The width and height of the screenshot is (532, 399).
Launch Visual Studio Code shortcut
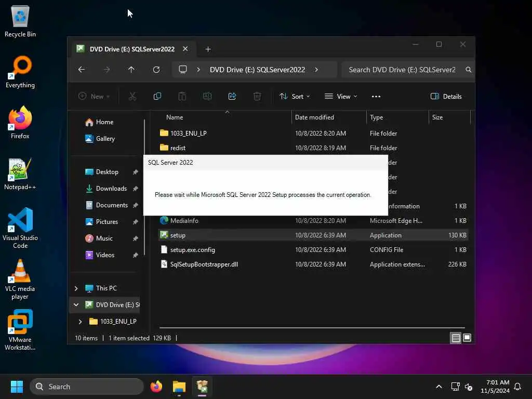click(x=20, y=228)
